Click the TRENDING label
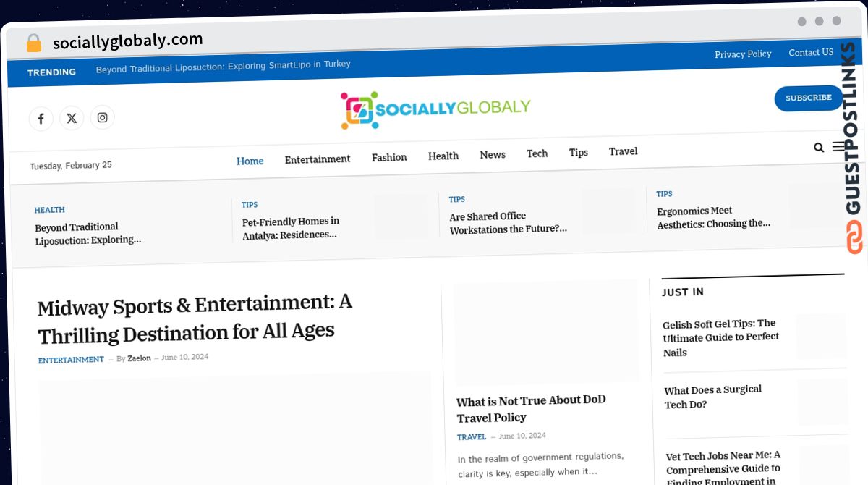This screenshot has height=485, width=868. pyautogui.click(x=51, y=72)
